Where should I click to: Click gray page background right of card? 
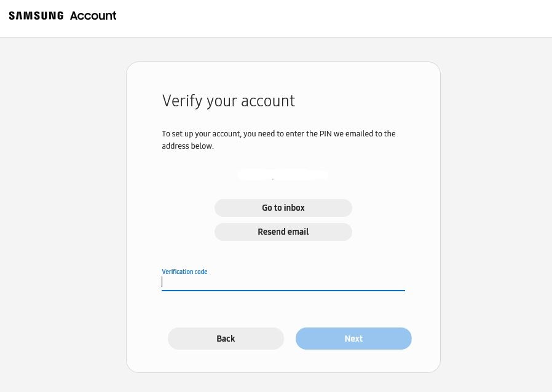coord(497,211)
